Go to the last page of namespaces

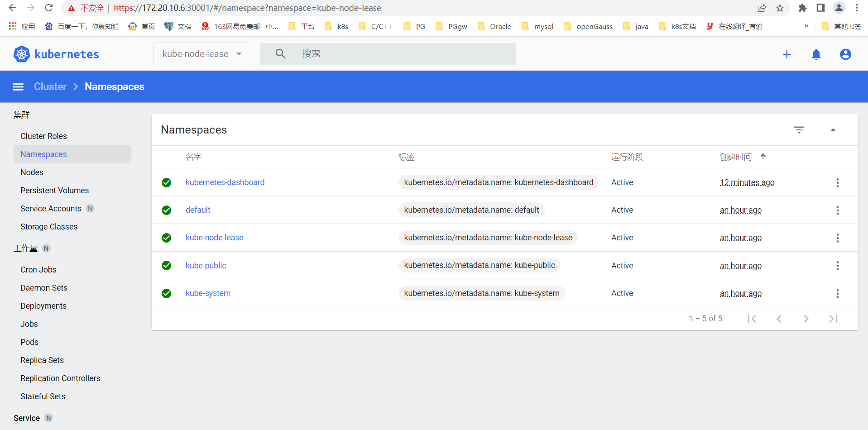(833, 319)
